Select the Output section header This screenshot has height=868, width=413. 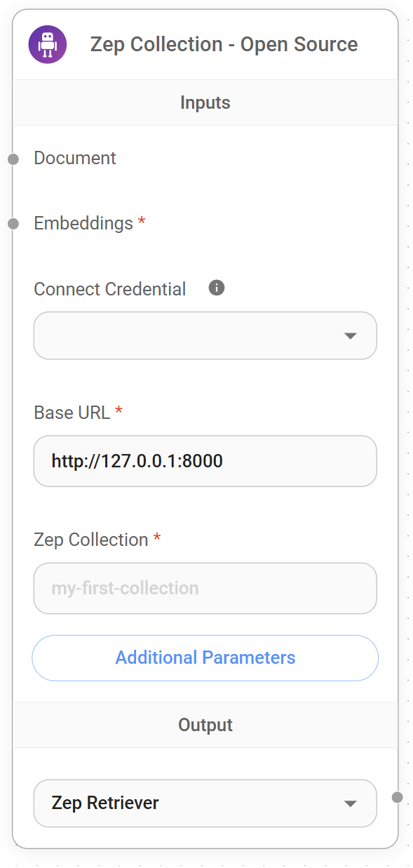205,725
